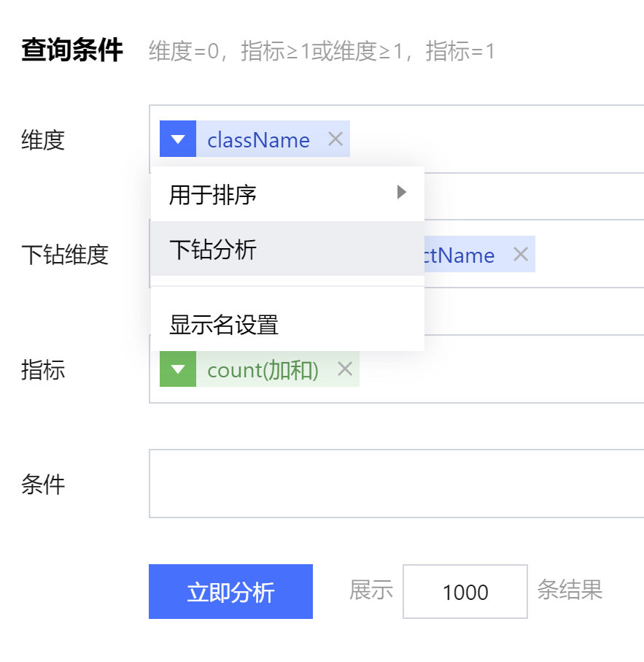Click empty area of 维度 field
The height and width of the screenshot is (662, 644).
click(x=496, y=139)
